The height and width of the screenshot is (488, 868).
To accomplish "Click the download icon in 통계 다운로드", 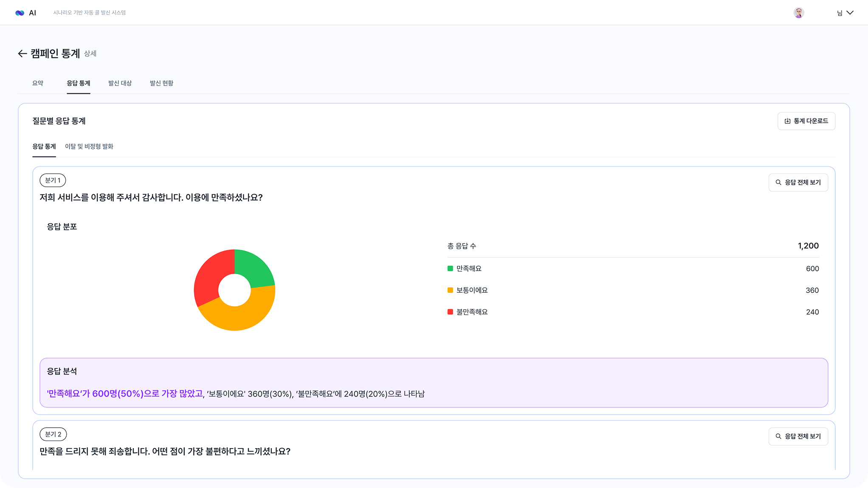I will [x=787, y=121].
